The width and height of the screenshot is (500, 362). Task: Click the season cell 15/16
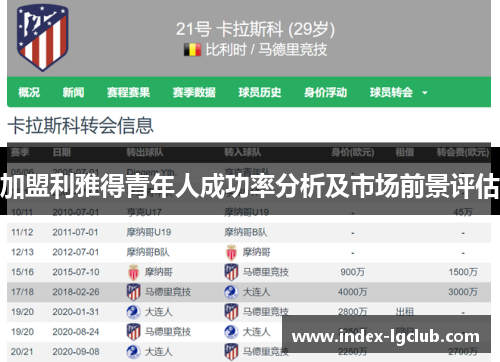pos(22,272)
